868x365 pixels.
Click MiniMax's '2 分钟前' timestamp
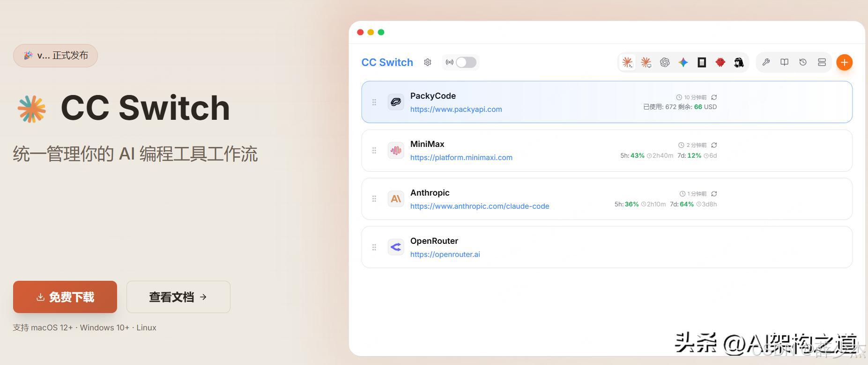pos(692,145)
